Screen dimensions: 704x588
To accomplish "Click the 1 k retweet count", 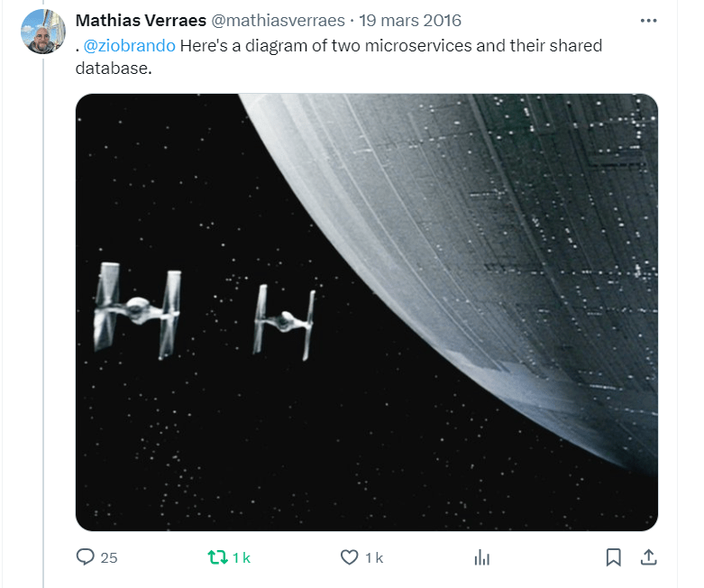I will [x=241, y=558].
